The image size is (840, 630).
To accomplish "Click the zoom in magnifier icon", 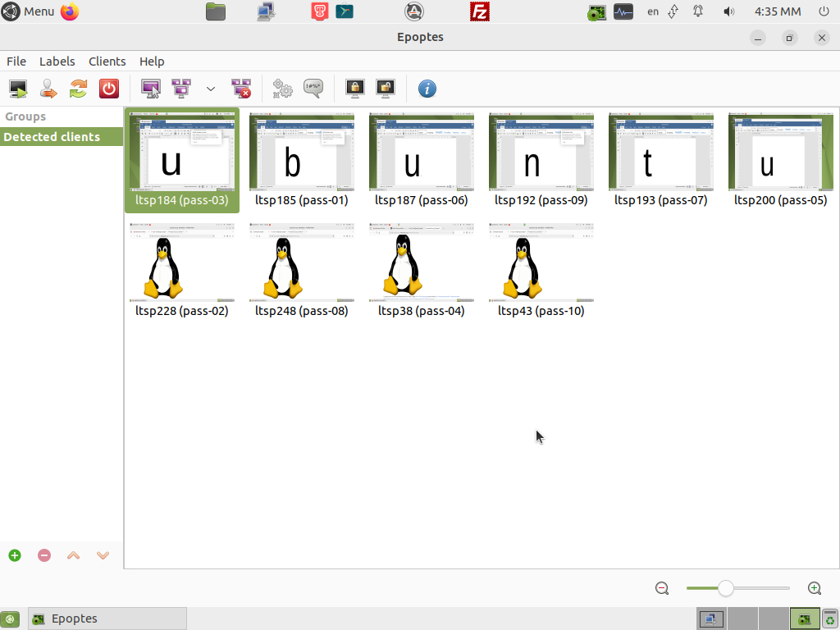I will coord(815,588).
